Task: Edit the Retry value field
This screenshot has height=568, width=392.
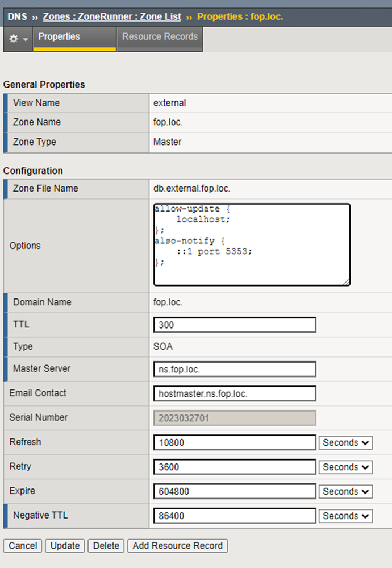Action: 235,467
